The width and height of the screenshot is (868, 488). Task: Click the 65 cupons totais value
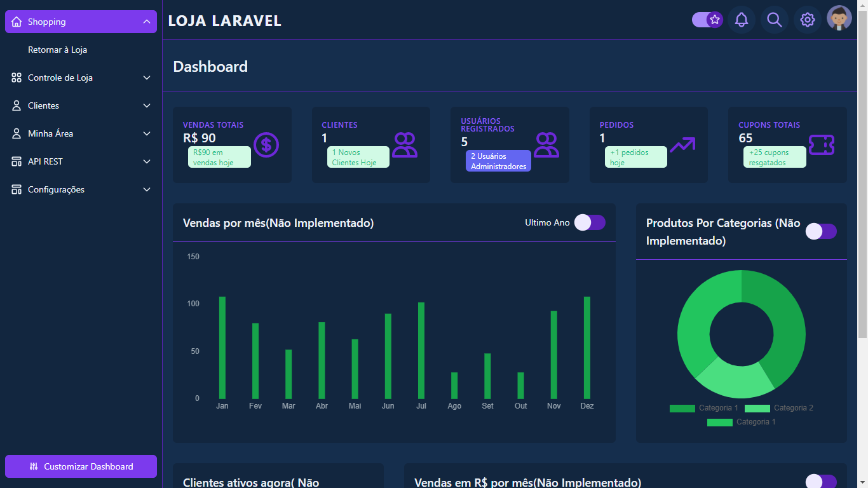[745, 138]
